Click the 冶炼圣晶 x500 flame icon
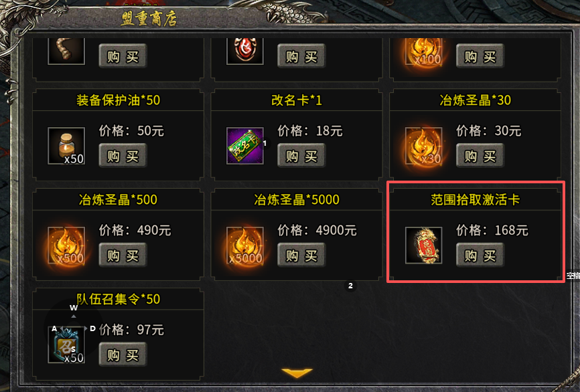The image size is (580, 392). tap(66, 246)
